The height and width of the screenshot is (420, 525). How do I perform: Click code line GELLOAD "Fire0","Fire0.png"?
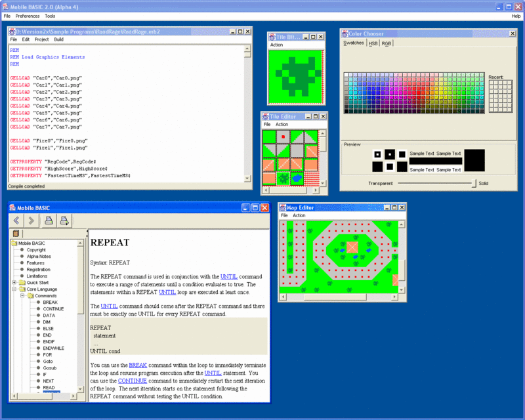pos(49,140)
